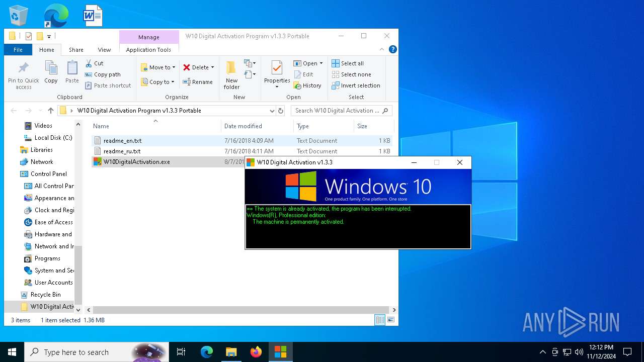
Task: Open Explorer Help question mark icon
Action: click(393, 49)
